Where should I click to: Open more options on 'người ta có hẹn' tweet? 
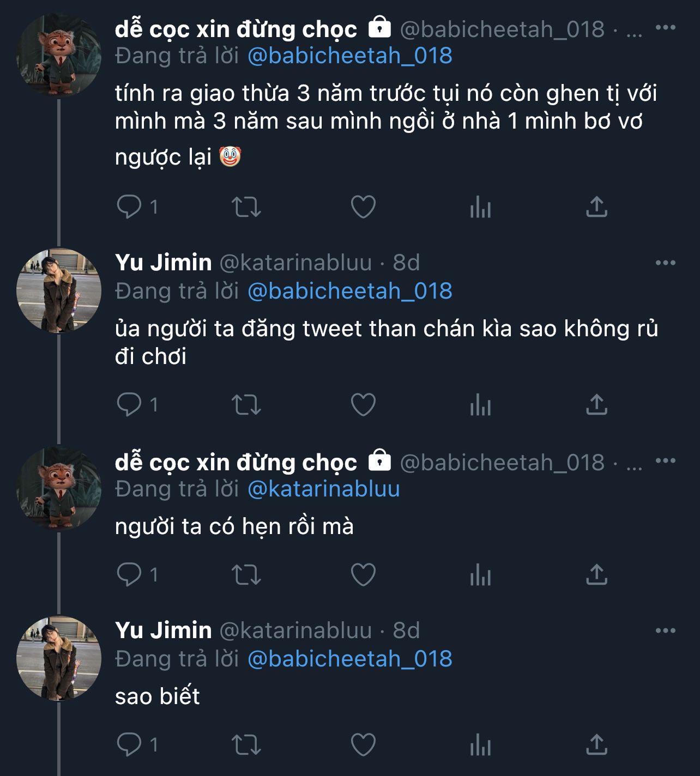pyautogui.click(x=665, y=461)
